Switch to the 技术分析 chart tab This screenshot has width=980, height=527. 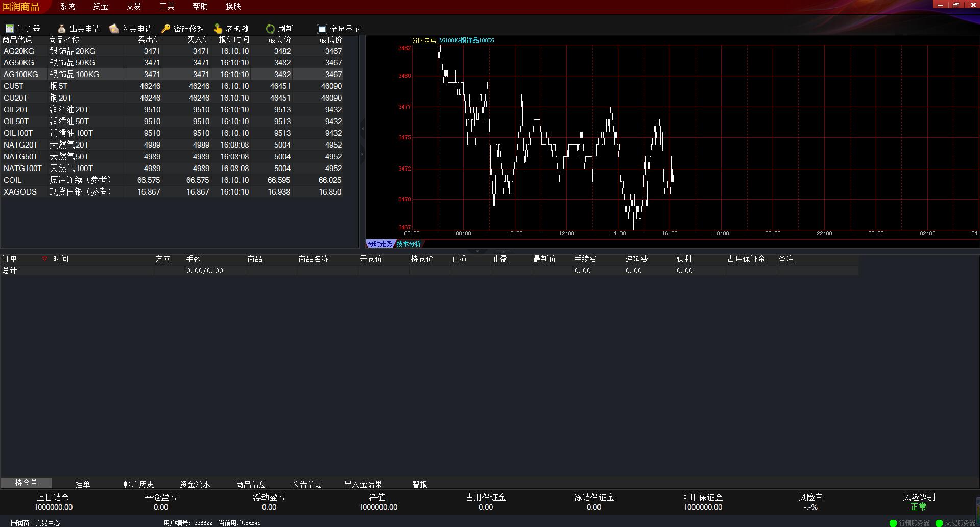coord(409,244)
